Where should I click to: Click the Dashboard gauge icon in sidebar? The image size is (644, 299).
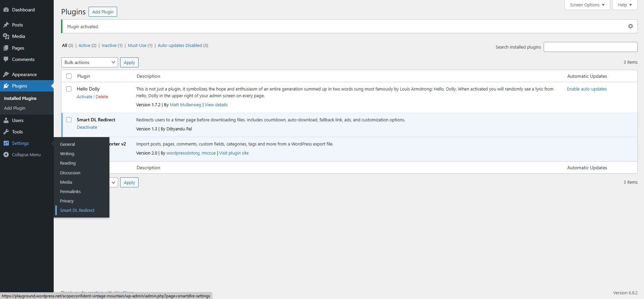6,10
